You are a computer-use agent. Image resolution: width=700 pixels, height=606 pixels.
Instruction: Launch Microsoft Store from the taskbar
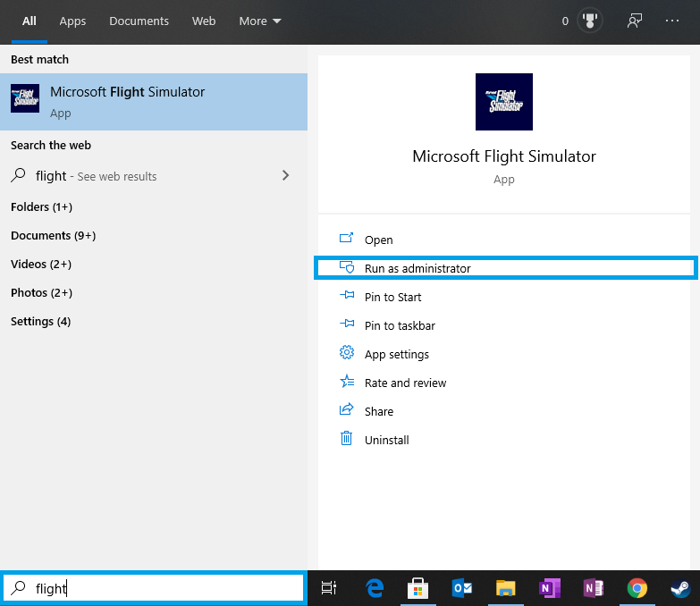click(417, 587)
